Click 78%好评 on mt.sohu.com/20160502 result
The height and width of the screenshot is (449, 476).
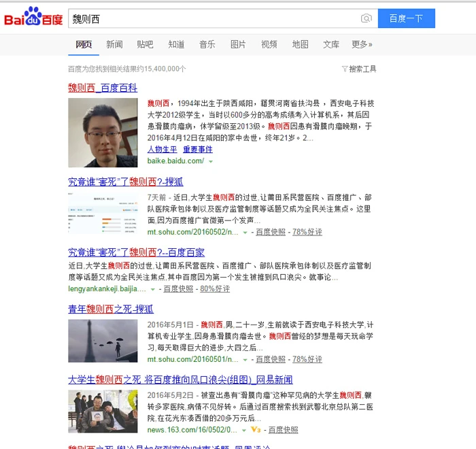tap(307, 232)
